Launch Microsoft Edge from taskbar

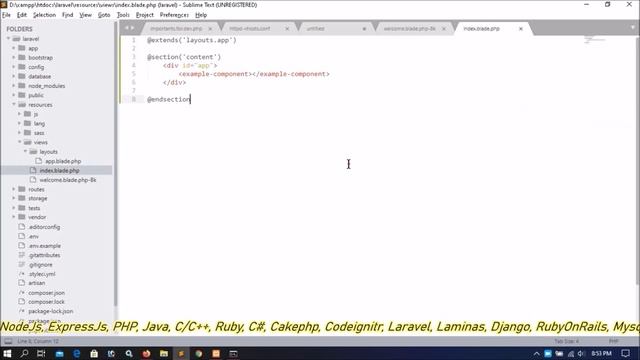click(x=76, y=353)
